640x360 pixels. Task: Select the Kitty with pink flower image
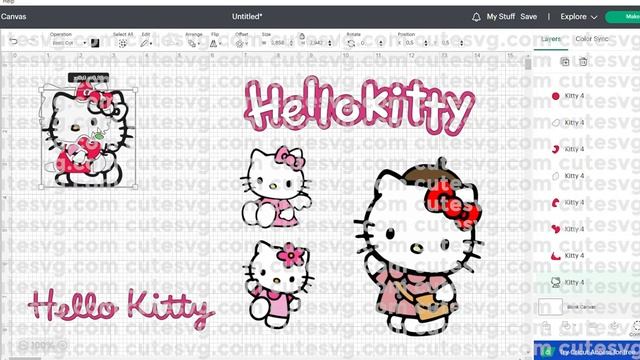pyautogui.click(x=278, y=284)
